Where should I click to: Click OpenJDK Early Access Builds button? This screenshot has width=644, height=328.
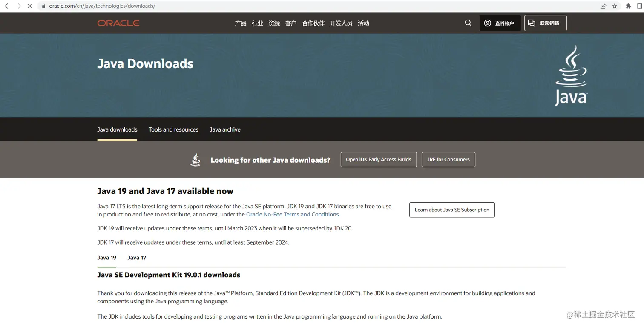[379, 160]
